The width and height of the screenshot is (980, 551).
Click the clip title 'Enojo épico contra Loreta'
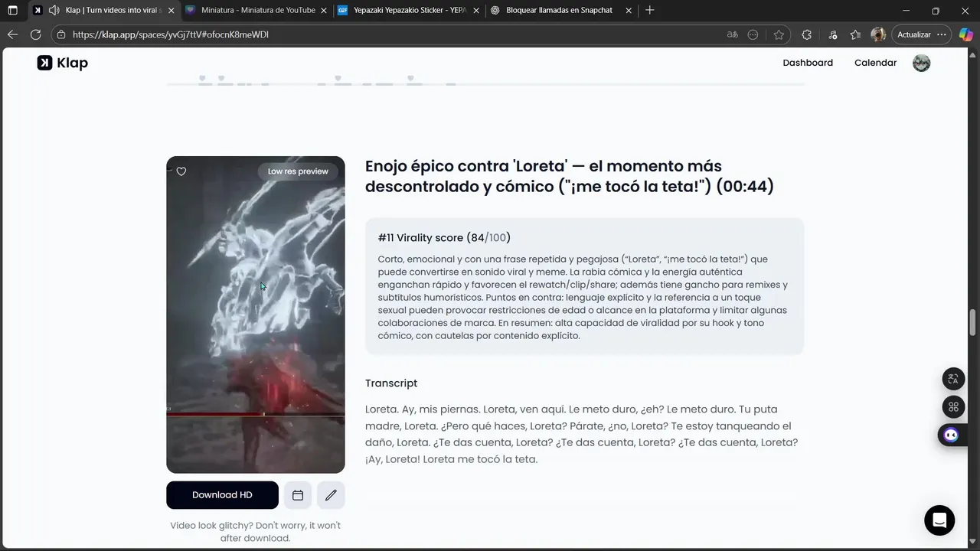[570, 176]
